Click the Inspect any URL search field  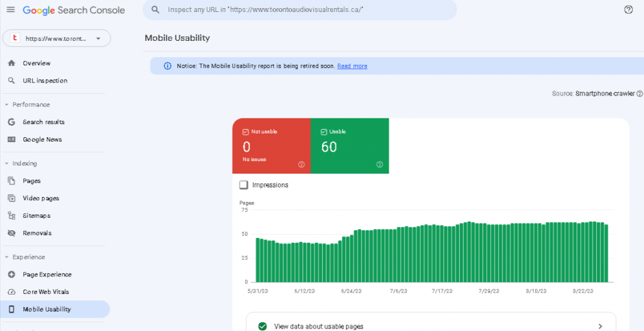point(300,10)
